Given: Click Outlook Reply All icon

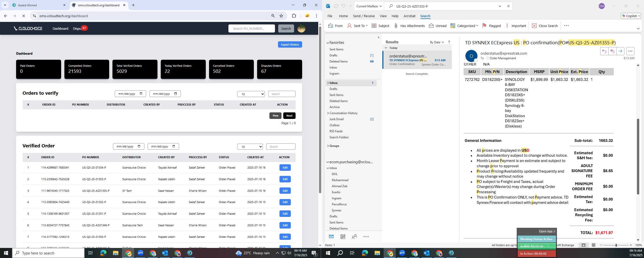Looking at the screenshot, I should (x=612, y=51).
